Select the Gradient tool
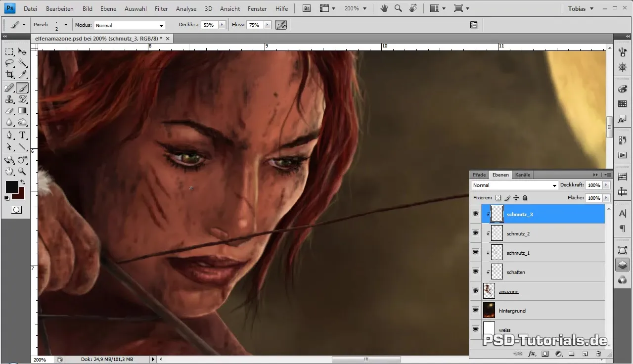The height and width of the screenshot is (364, 633). click(22, 111)
